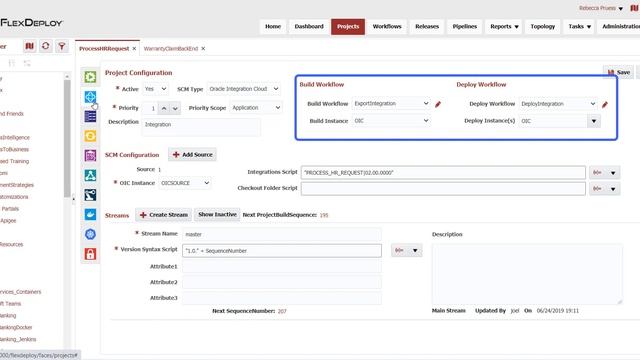Edit Deploy Workflow with the pencil icon
The width and height of the screenshot is (640, 360).
605,104
